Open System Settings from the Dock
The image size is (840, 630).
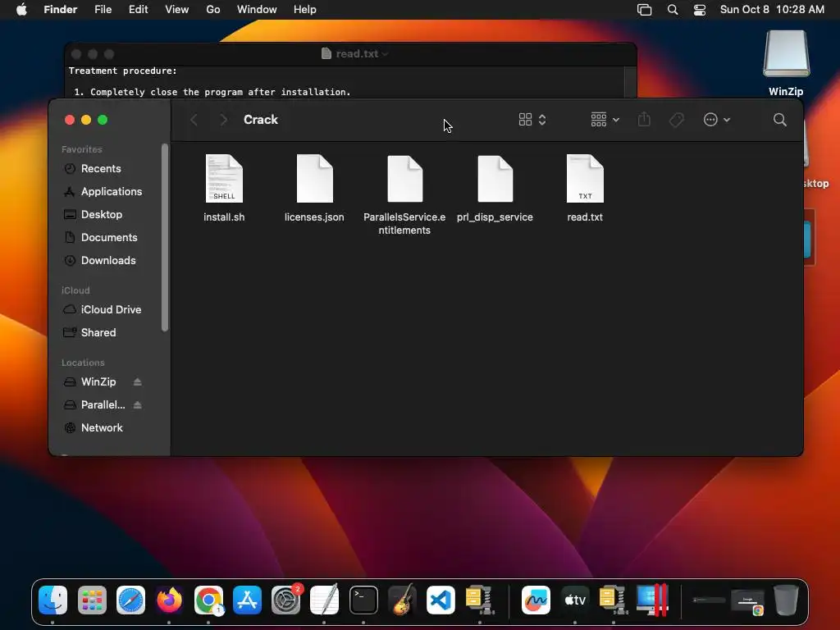click(286, 600)
